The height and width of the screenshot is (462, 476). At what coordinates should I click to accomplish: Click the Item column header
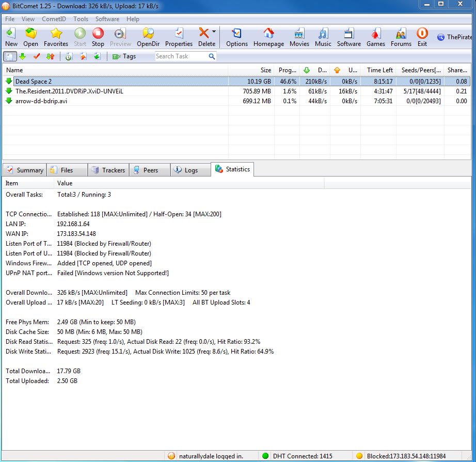click(x=28, y=183)
